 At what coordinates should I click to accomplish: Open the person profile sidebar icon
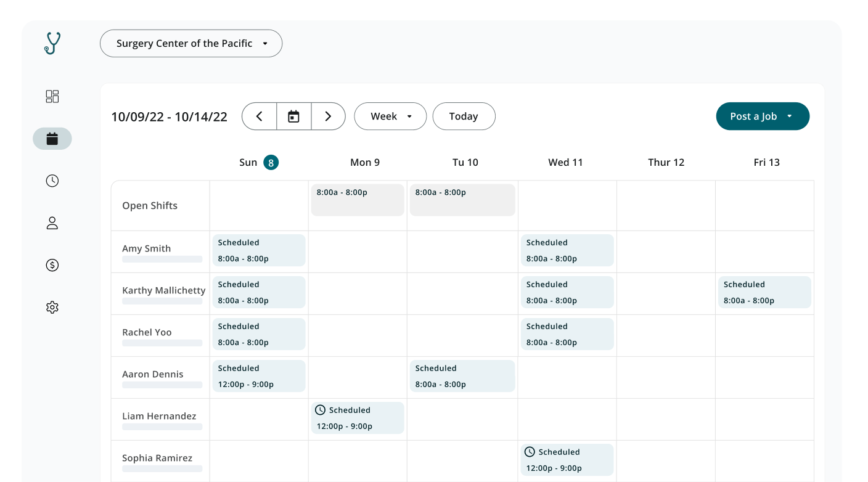[52, 223]
